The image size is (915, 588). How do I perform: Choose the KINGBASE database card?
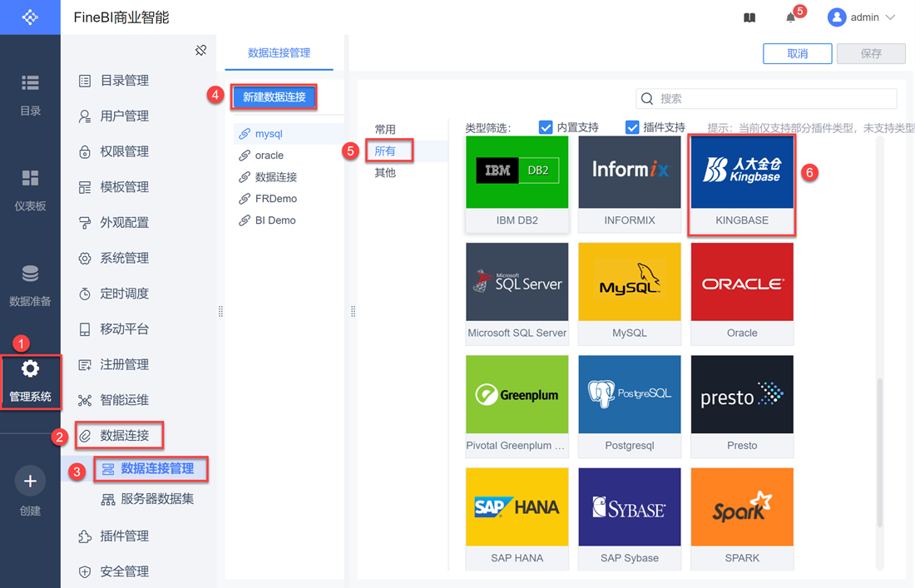(742, 184)
